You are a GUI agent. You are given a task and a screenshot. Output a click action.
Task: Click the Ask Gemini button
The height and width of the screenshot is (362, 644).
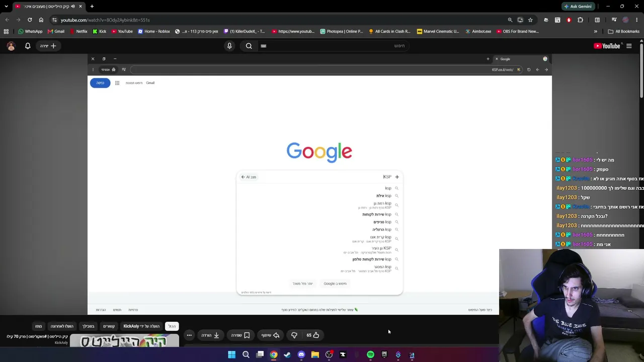[578, 7]
